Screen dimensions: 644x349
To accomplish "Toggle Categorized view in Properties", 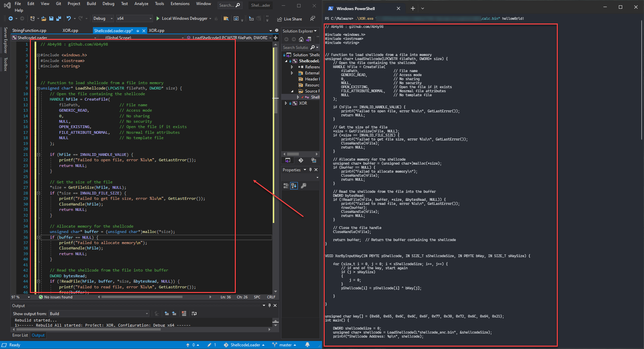I will pyautogui.click(x=286, y=185).
